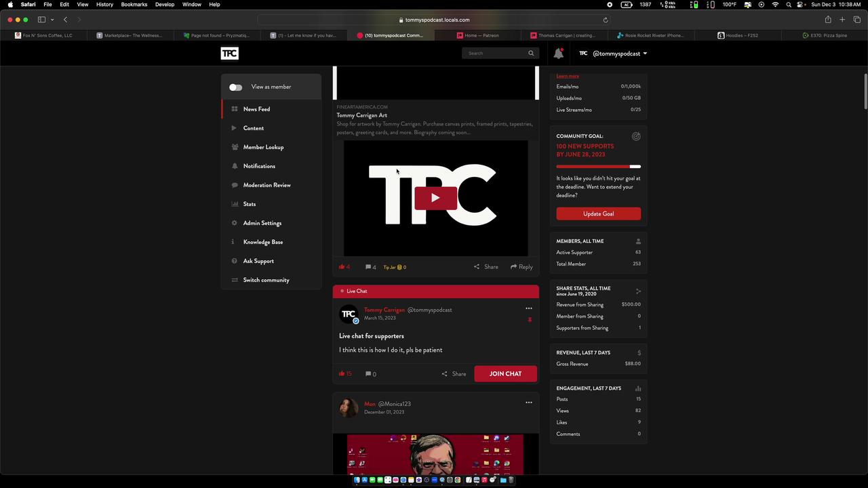
Task: Switch to the Home — Patreon tab
Action: (x=481, y=35)
